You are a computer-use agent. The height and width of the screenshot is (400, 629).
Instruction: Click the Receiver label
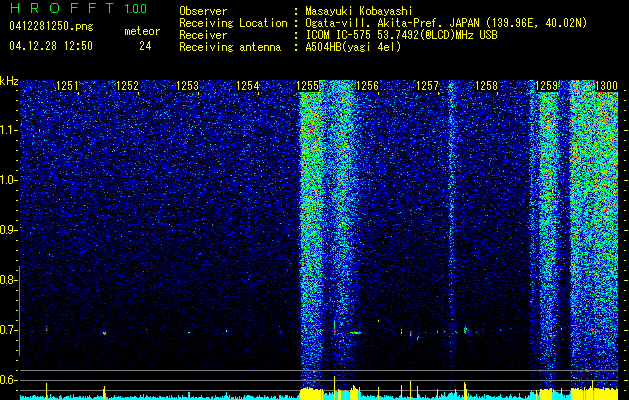[x=203, y=35]
